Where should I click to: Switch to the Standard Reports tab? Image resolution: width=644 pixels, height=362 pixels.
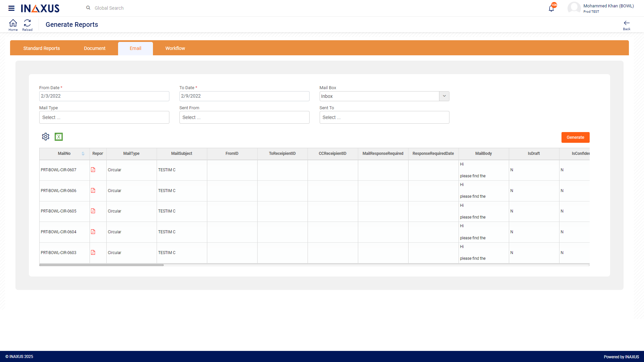pyautogui.click(x=41, y=48)
